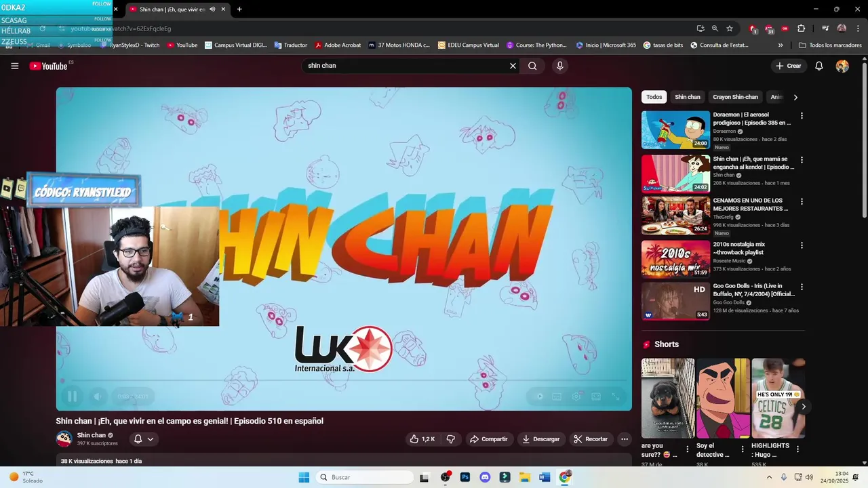This screenshot has height=488, width=868.
Task: Select the Crayon Shin-chan filter chip
Action: pos(735,97)
